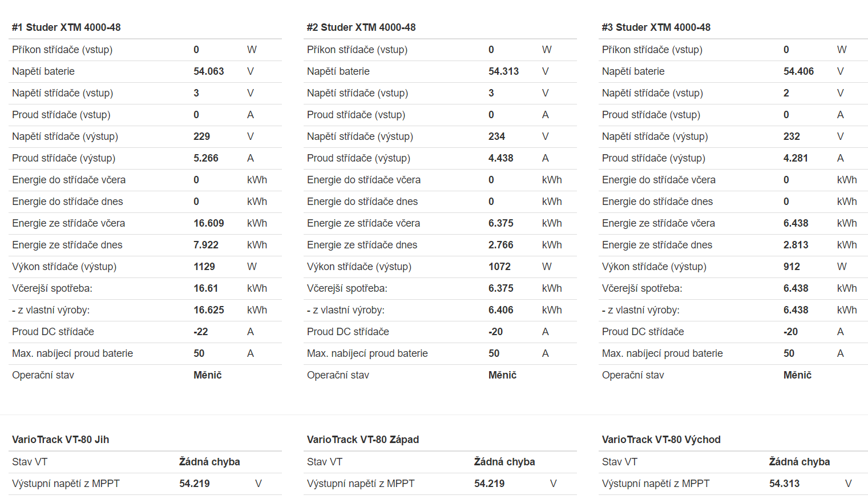
Task: Select the "VarioTrack VT-80 Východ" heading
Action: click(x=661, y=440)
